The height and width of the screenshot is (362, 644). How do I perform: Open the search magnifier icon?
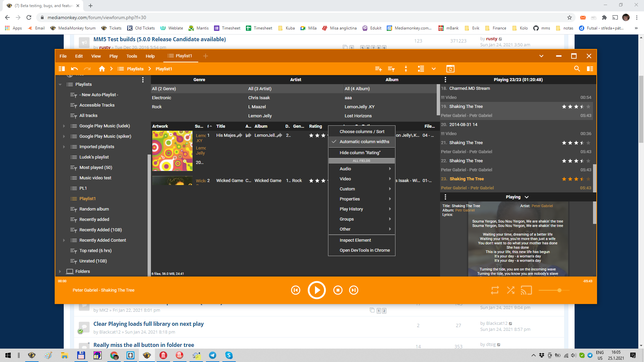click(577, 69)
